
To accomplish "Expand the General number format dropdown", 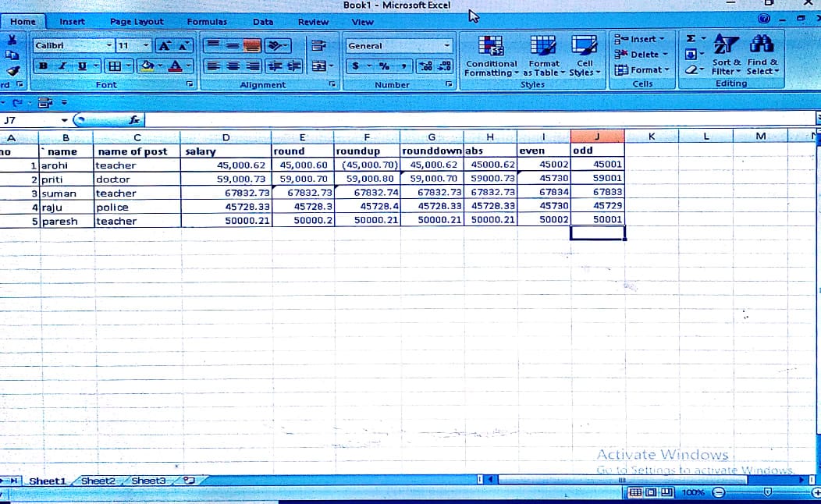I will tap(447, 46).
